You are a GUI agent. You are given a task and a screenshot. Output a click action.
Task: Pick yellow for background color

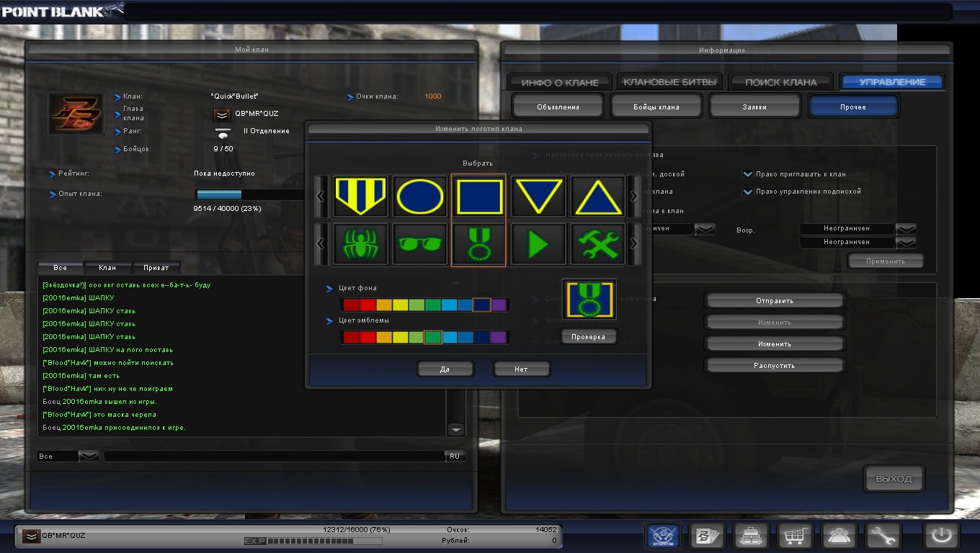pyautogui.click(x=400, y=305)
